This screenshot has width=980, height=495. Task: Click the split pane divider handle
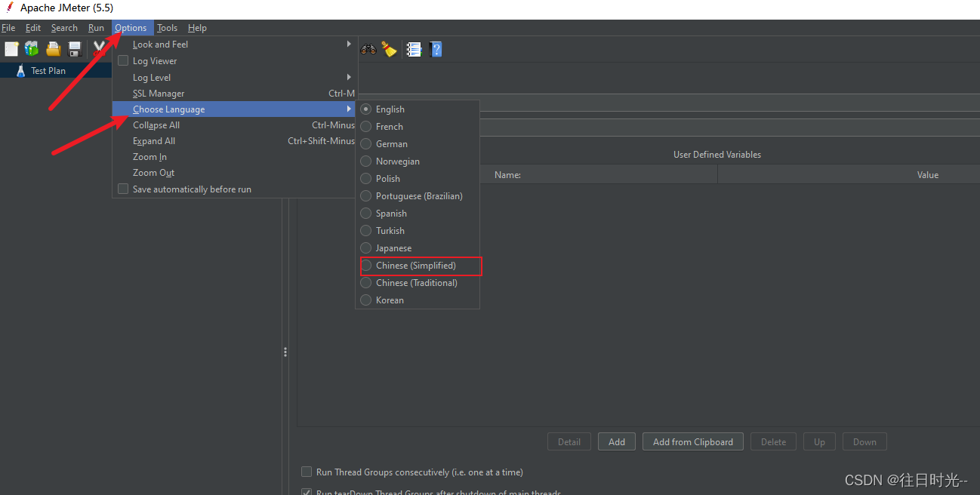285,352
